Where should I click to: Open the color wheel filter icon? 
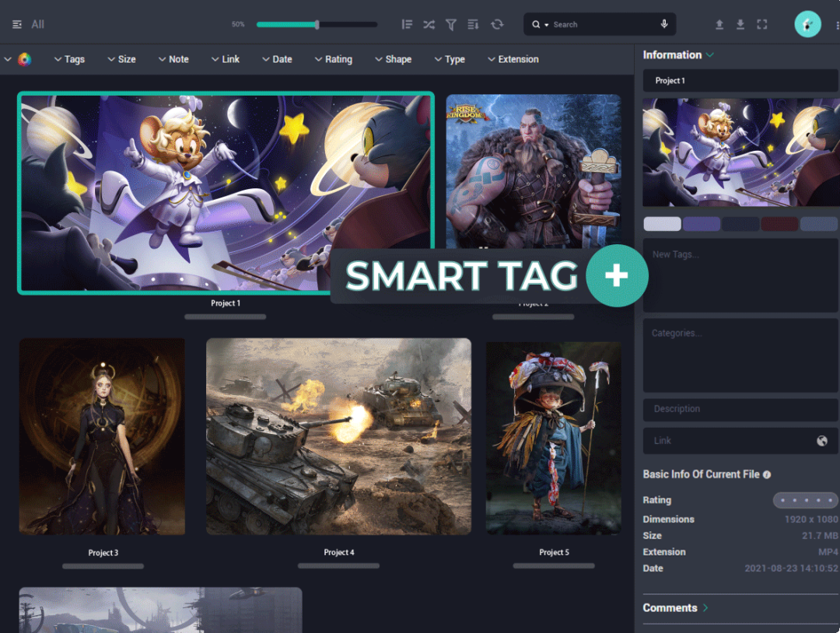[25, 59]
